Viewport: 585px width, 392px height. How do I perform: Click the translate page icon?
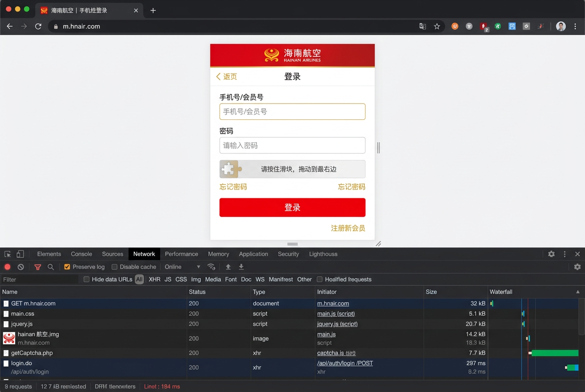coord(423,26)
